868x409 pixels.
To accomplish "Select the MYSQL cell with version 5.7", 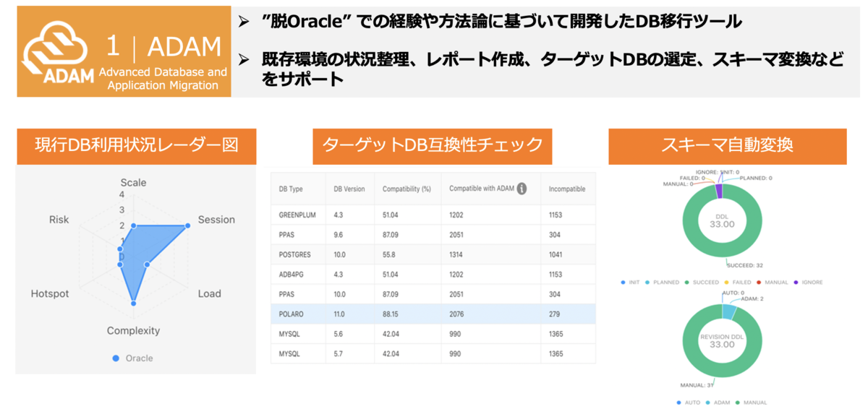I will point(289,354).
